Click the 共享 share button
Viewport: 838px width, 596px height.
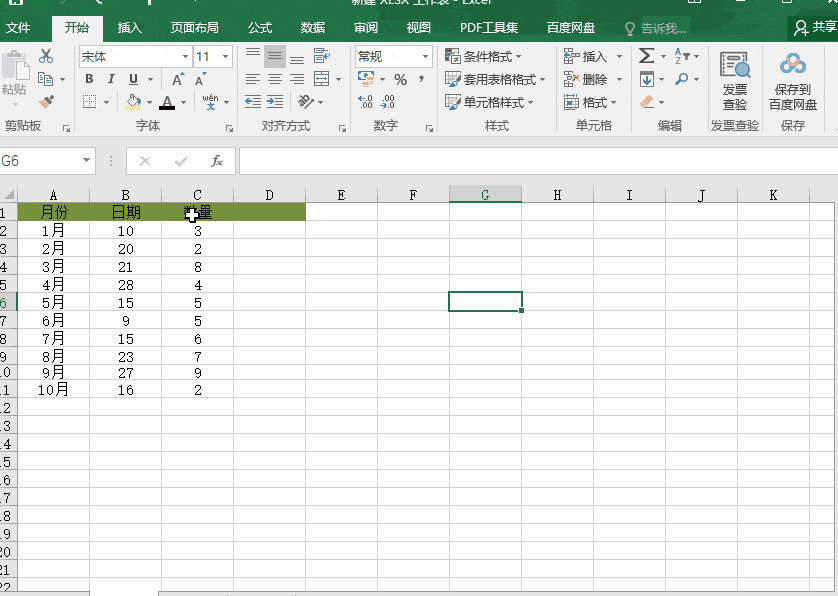pos(815,27)
